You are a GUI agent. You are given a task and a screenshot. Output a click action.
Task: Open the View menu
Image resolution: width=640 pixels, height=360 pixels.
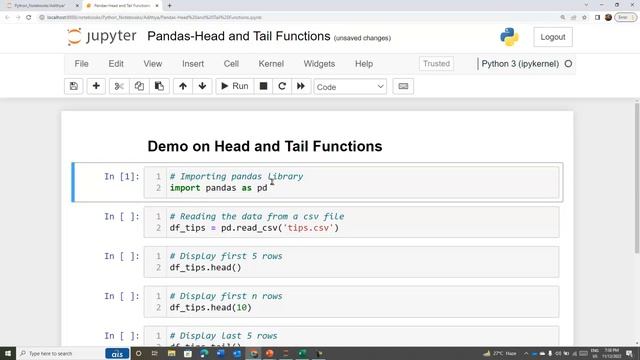(153, 64)
